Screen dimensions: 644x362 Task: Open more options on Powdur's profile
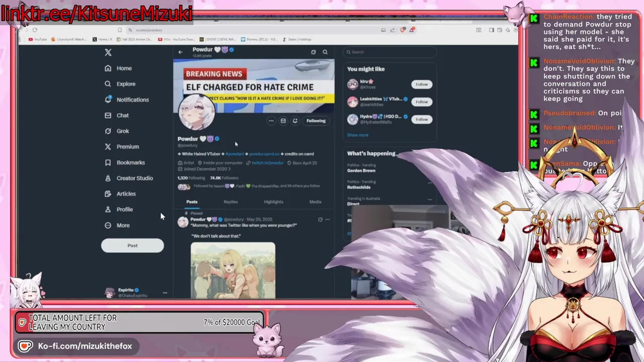pyautogui.click(x=271, y=121)
